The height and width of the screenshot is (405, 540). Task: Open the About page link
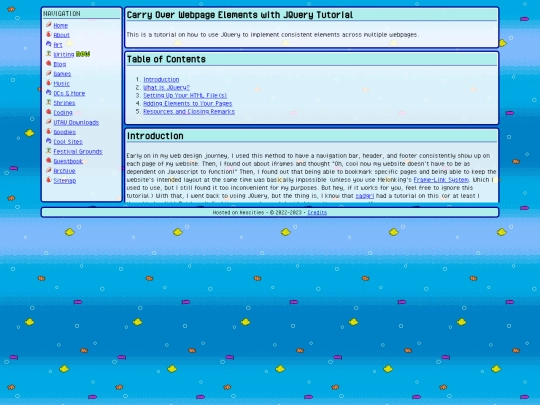61,35
